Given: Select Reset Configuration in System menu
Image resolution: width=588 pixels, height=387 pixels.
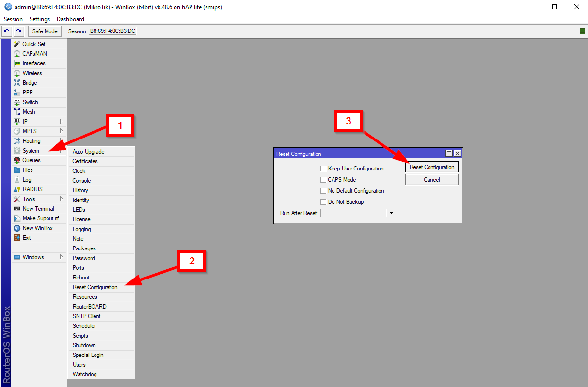Looking at the screenshot, I should tap(101, 287).
